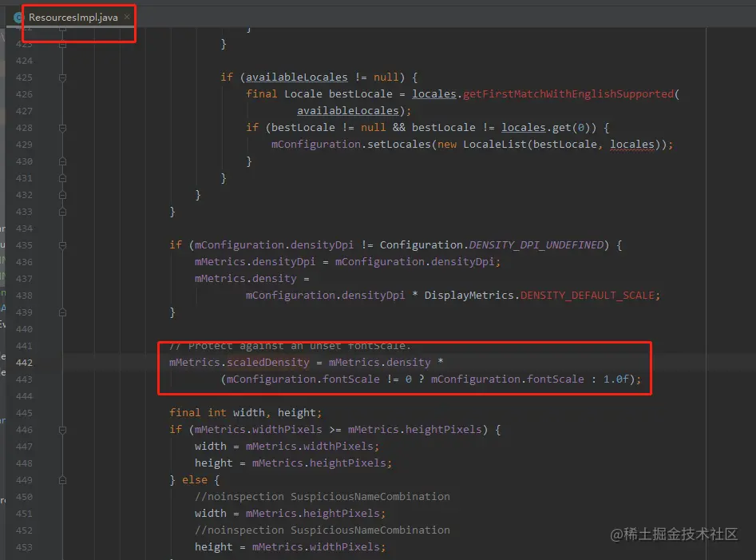This screenshot has width=756, height=560.
Task: Click mMetrics.densityDpi on line 436
Action: (255, 261)
